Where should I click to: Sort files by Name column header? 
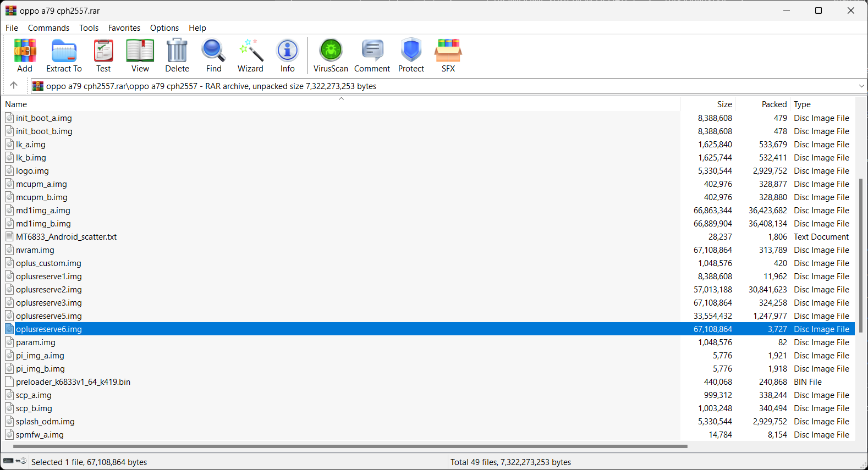pyautogui.click(x=341, y=104)
